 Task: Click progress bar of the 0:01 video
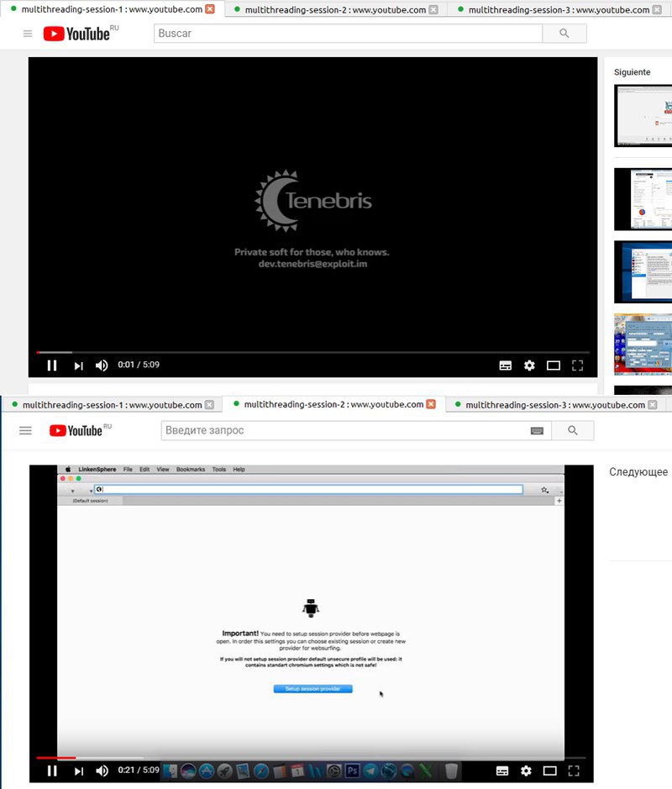pyautogui.click(x=312, y=352)
